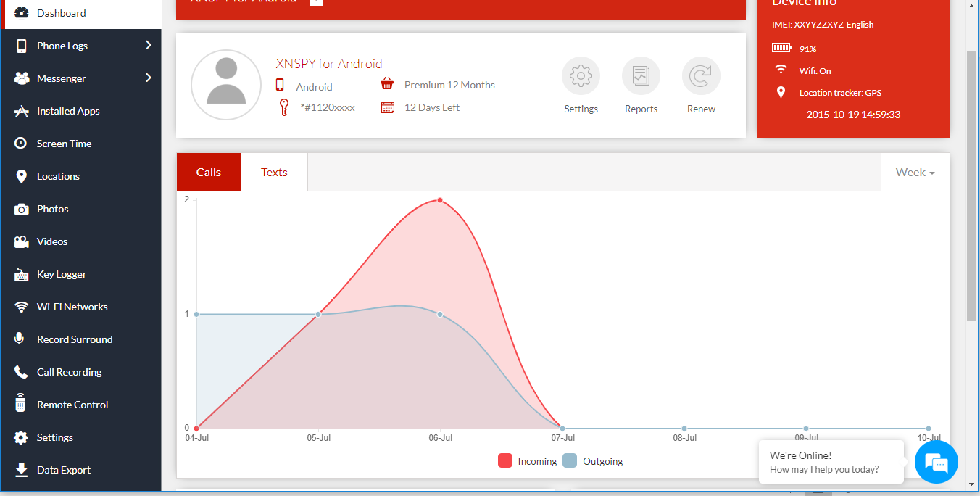Click the Call Recording handset icon
This screenshot has height=496, width=980.
22,372
